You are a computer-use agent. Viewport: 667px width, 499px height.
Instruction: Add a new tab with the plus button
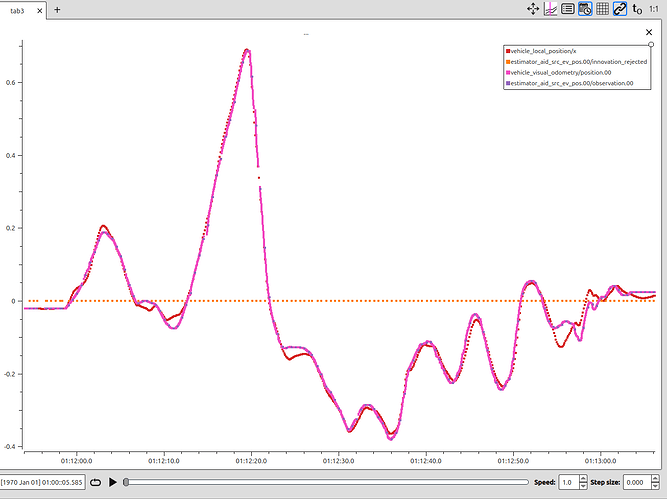[57, 9]
